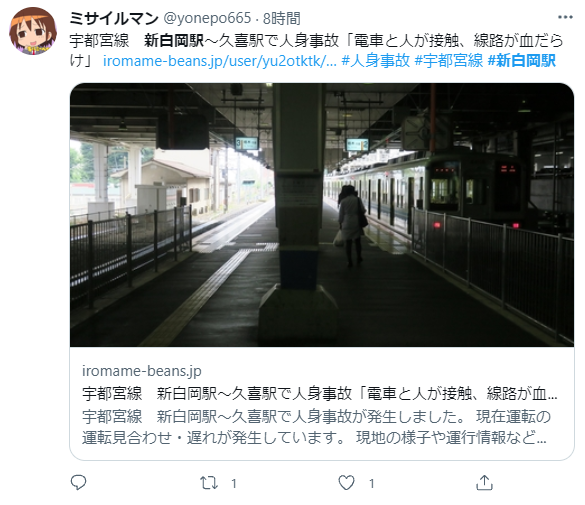
Task: Open ミサイルマン's profile avatar
Action: pyautogui.click(x=33, y=31)
